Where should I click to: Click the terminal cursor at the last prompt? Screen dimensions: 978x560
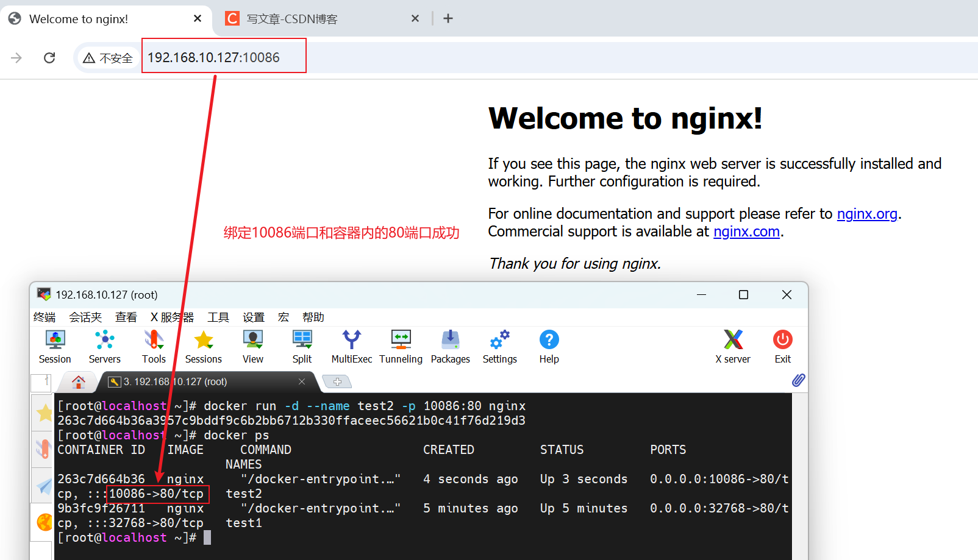[207, 537]
